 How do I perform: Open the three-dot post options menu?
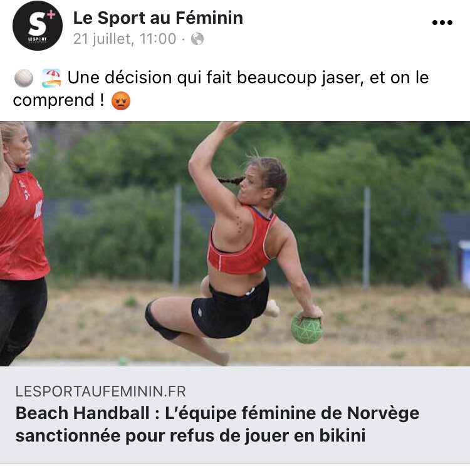[442, 23]
